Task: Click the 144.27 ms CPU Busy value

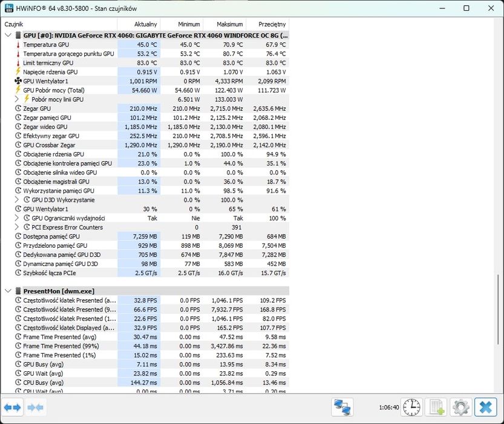Action: 143,382
